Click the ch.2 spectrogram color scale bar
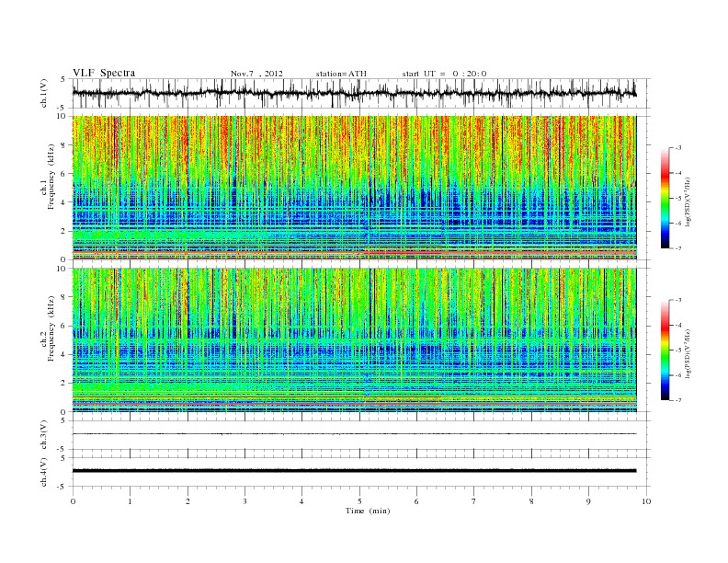 point(665,350)
